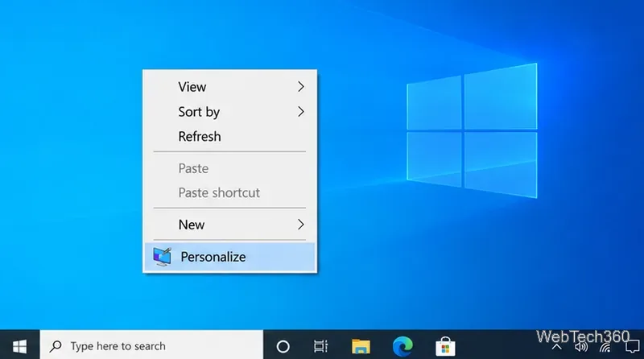Launch Microsoft Edge from the taskbar

[x=403, y=346]
